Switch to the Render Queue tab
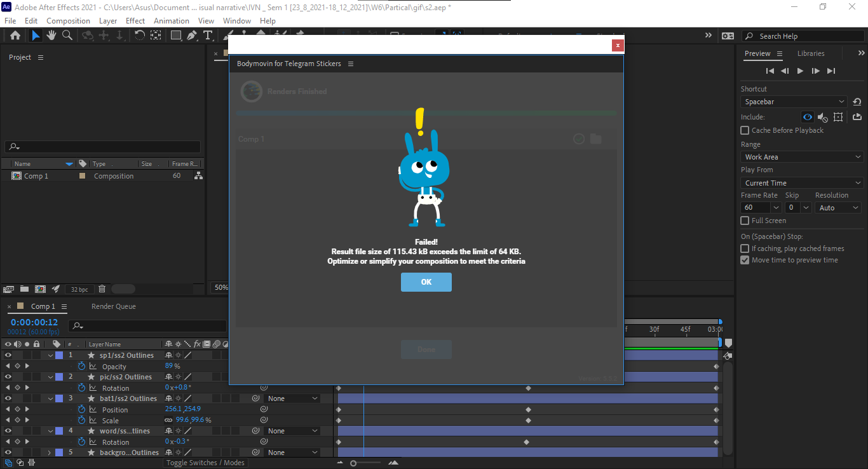This screenshot has width=868, height=469. (114, 306)
